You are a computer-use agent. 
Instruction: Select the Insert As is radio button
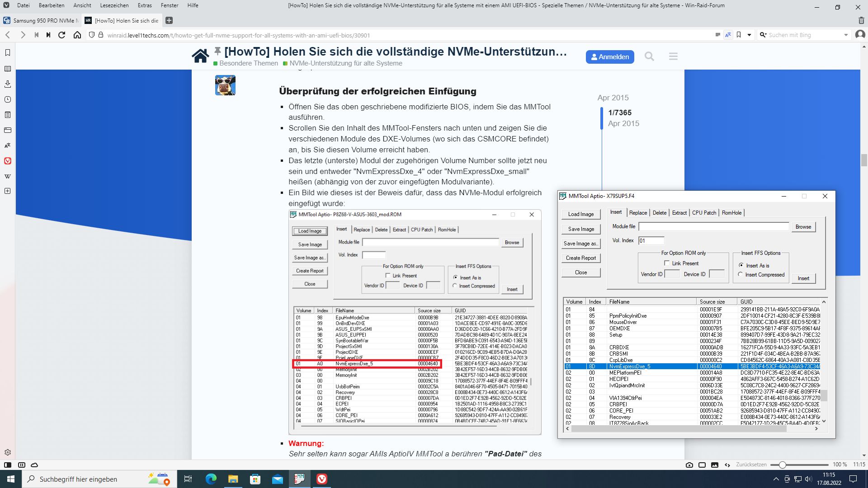[x=741, y=265]
